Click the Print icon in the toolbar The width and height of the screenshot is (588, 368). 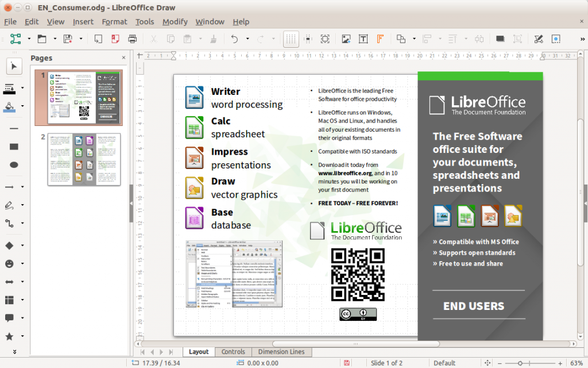coord(131,39)
